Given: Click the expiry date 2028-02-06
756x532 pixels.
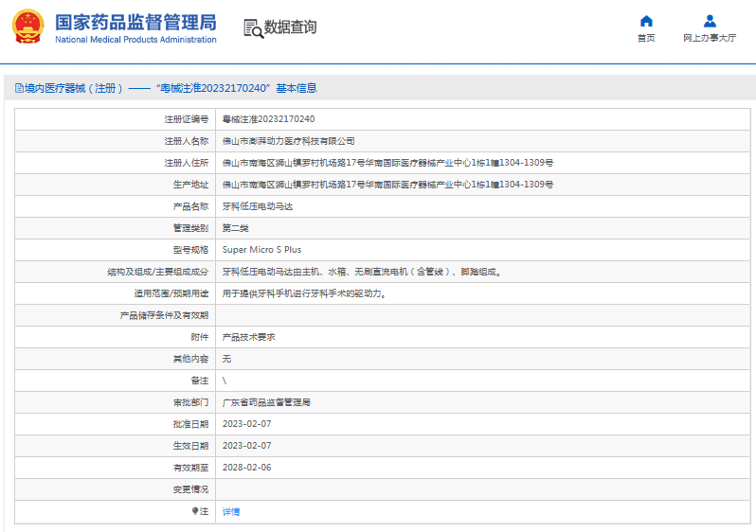Looking at the screenshot, I should click(246, 468).
